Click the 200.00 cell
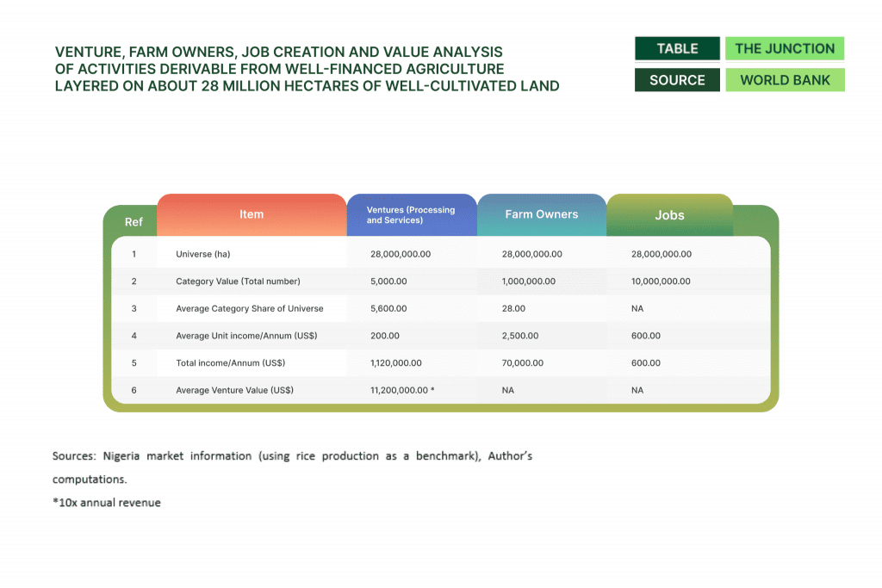The height and width of the screenshot is (588, 882). pos(385,336)
